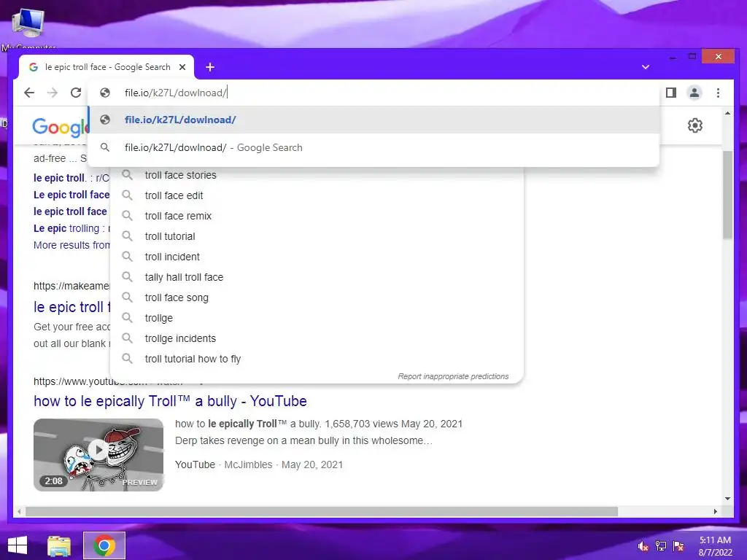Play the troll bully video thumbnail
The image size is (747, 560).
(x=98, y=455)
